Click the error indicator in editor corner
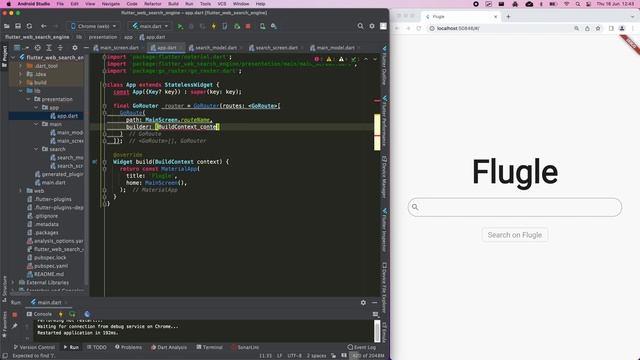The image size is (640, 360). [x=317, y=59]
